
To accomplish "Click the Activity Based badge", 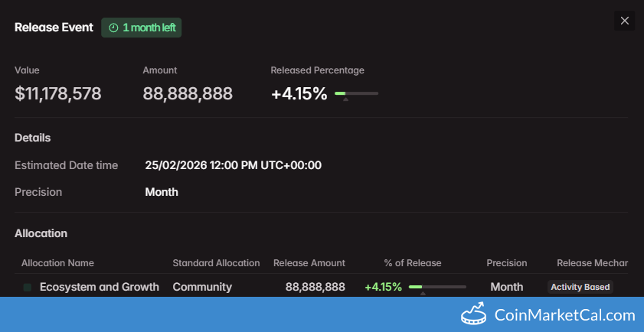I will [580, 287].
